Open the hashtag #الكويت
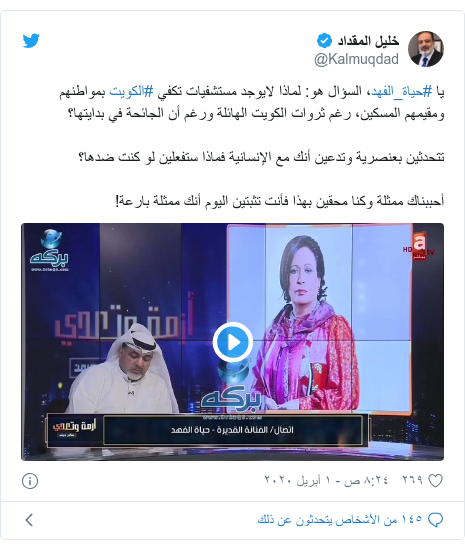 click(x=131, y=92)
